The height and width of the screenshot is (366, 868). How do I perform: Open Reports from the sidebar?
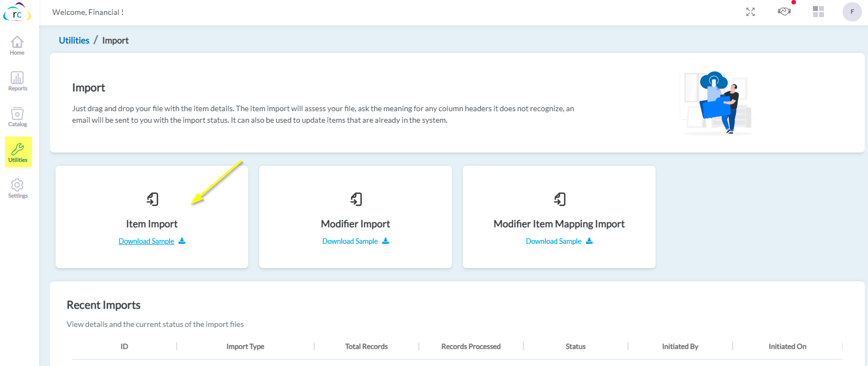[17, 81]
